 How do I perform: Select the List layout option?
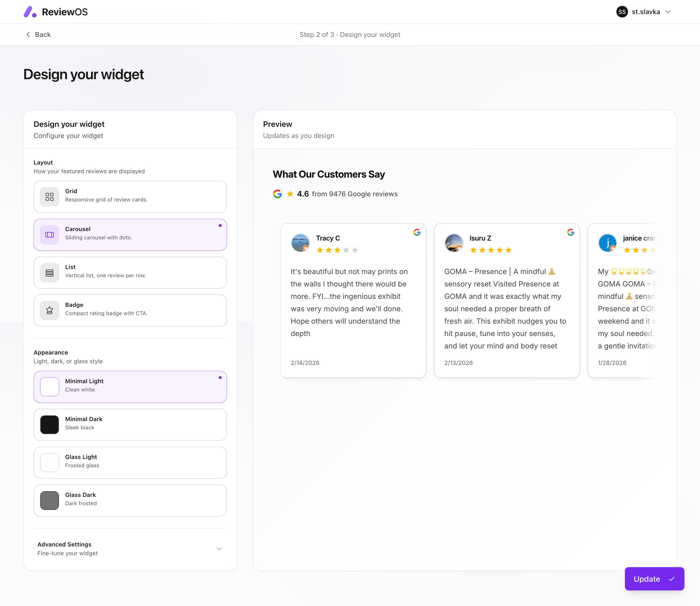(x=130, y=273)
